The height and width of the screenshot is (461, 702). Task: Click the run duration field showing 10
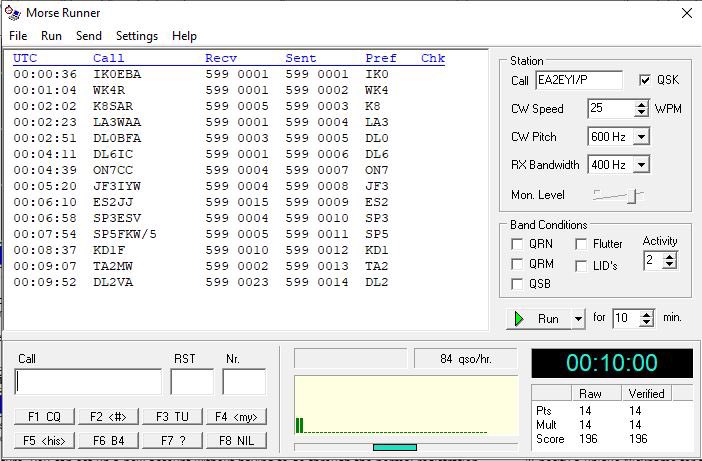[x=626, y=318]
